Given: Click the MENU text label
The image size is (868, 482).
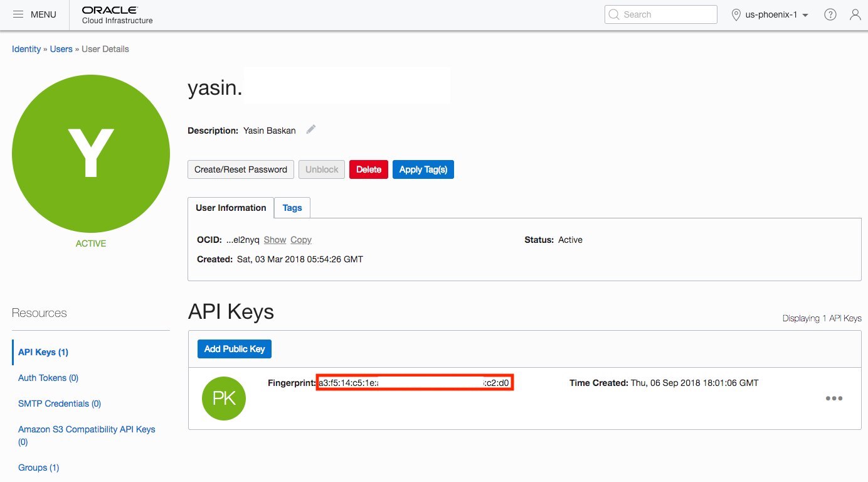Looking at the screenshot, I should point(43,14).
